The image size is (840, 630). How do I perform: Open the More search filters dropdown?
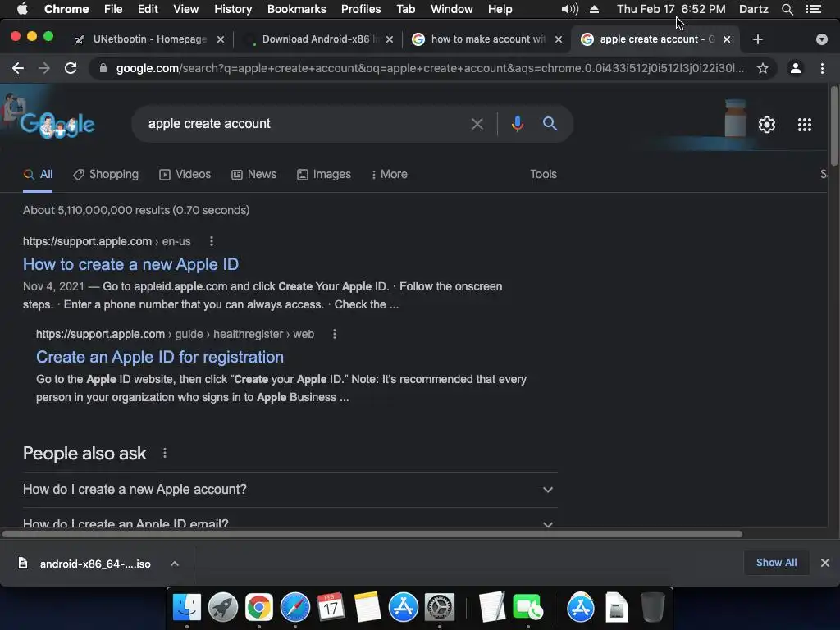(x=390, y=174)
